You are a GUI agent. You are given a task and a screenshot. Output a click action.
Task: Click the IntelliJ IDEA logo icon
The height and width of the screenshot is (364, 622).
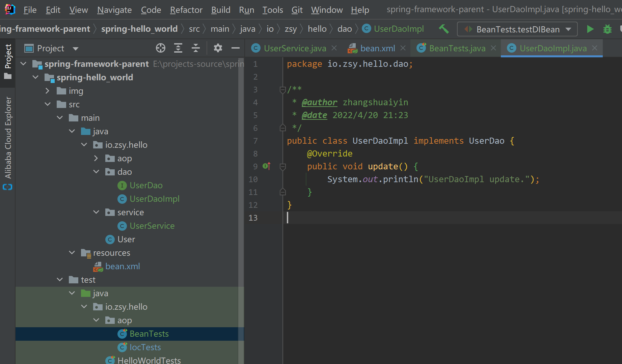[x=10, y=9]
